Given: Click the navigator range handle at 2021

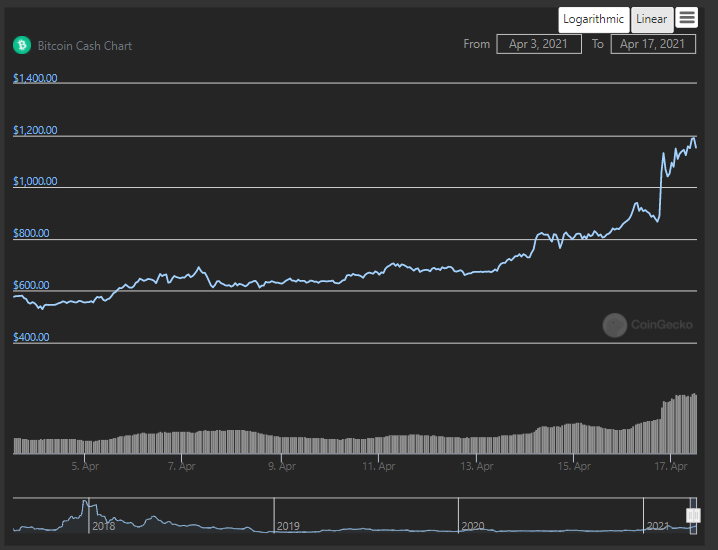Looking at the screenshot, I should [x=693, y=516].
